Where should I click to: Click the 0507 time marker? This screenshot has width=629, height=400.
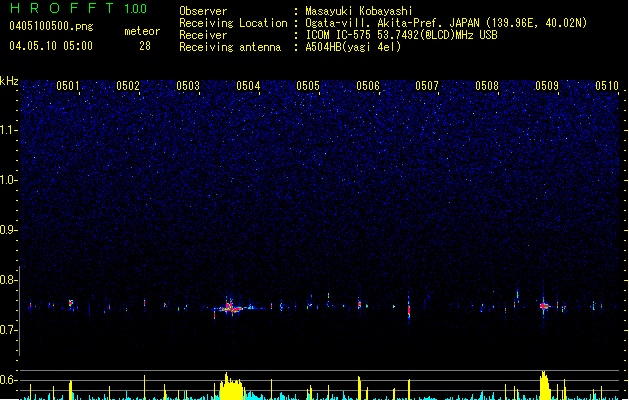[427, 86]
